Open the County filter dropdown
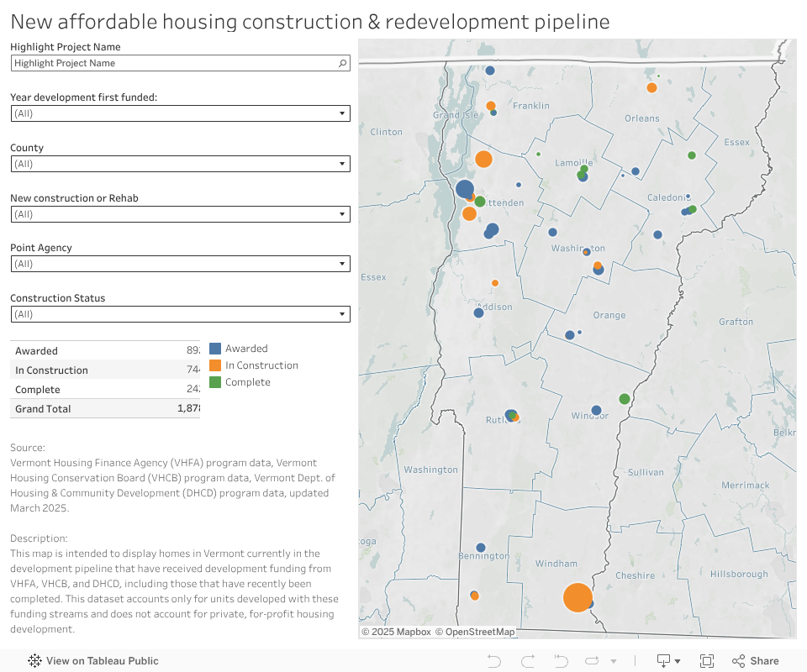 click(x=342, y=164)
